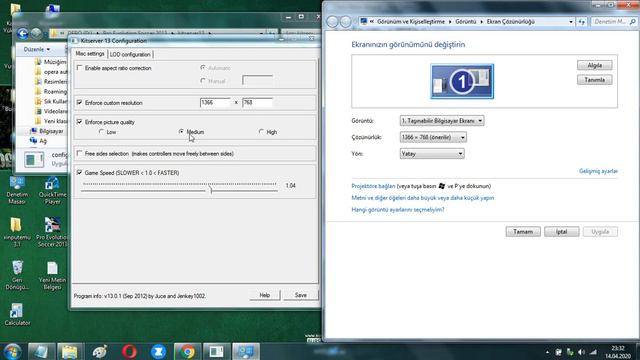This screenshot has height=360, width=640.
Task: Select Yeni Metin Belgesi desktop file
Action: tap(52, 276)
